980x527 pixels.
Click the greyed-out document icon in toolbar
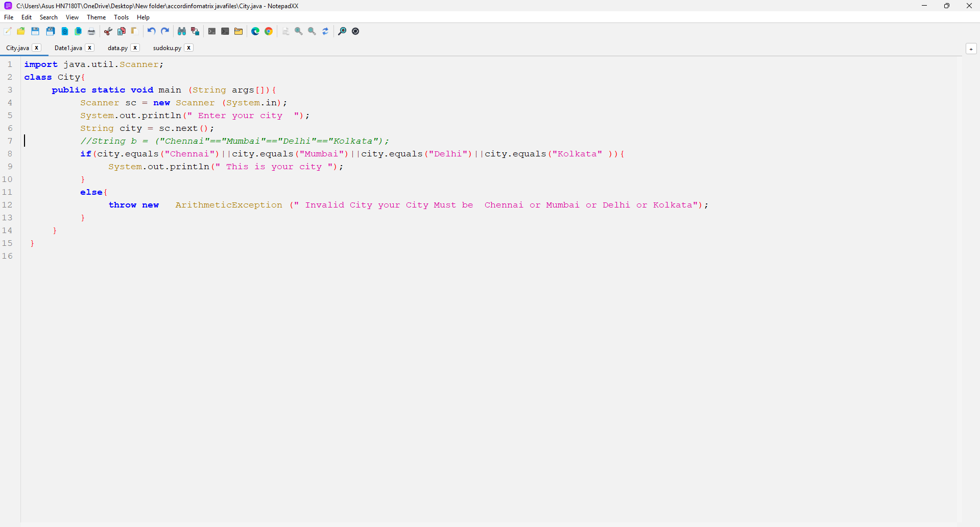click(x=285, y=31)
